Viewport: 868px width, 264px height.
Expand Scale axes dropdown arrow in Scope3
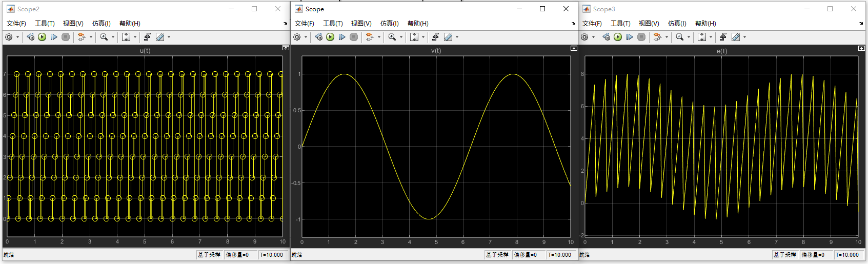(x=711, y=37)
